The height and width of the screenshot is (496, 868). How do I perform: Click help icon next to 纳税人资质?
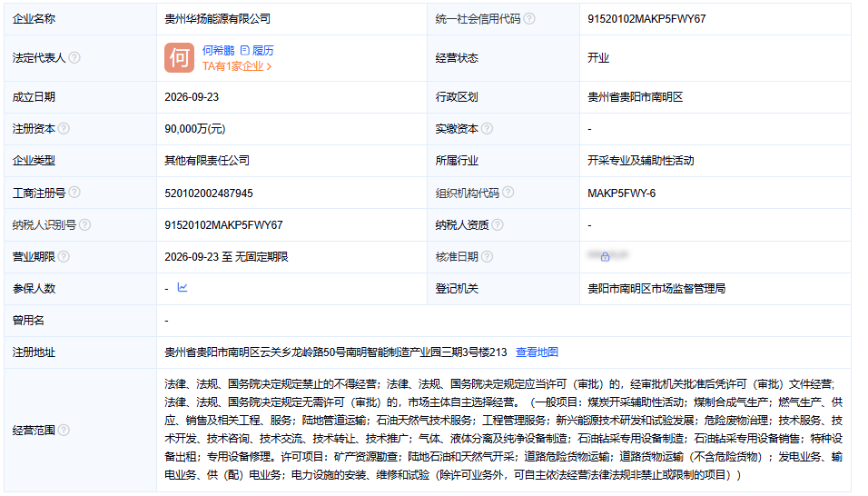(498, 224)
